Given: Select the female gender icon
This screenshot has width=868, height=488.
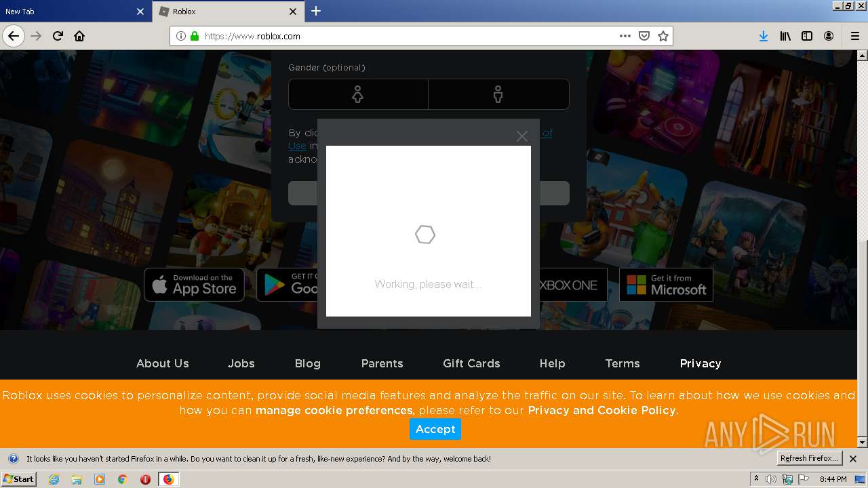Looking at the screenshot, I should pos(358,94).
